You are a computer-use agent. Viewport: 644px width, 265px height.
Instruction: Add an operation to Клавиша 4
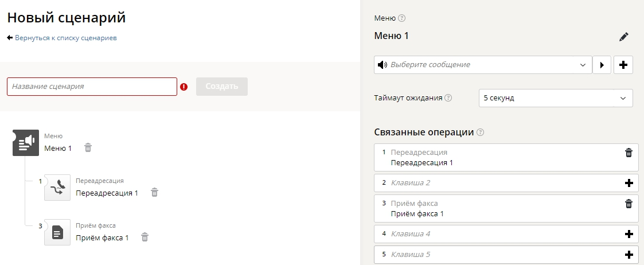click(x=629, y=234)
